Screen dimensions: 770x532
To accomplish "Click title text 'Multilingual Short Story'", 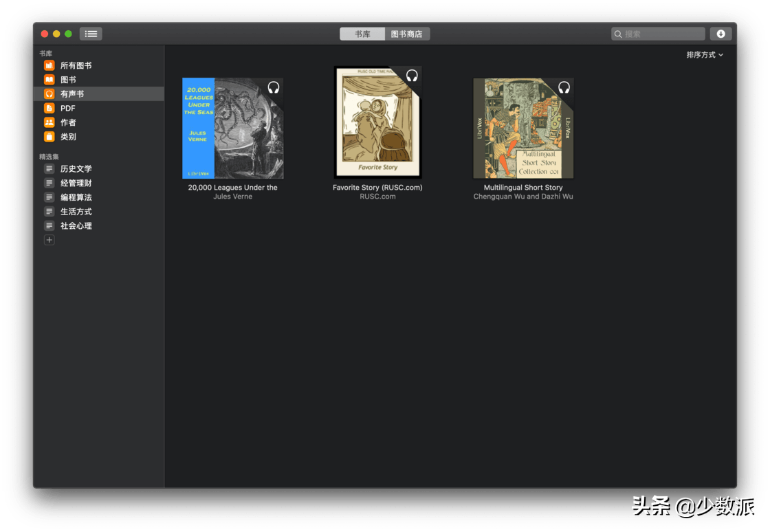I will pyautogui.click(x=523, y=187).
